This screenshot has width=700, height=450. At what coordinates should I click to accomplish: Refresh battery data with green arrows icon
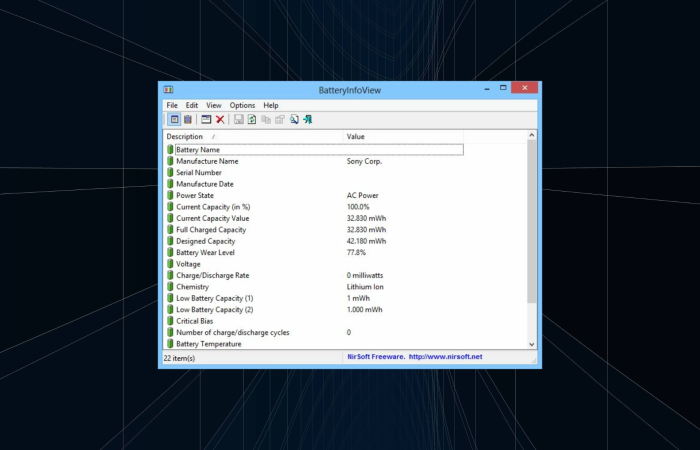tap(252, 119)
